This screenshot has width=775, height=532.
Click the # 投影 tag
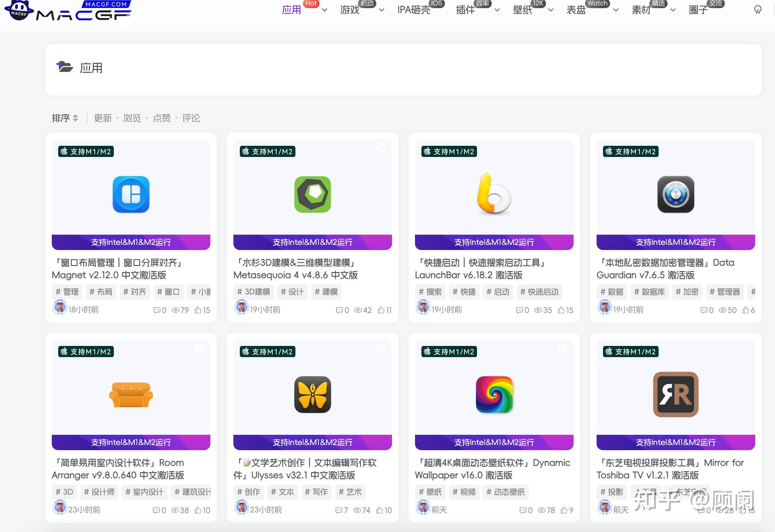[612, 492]
